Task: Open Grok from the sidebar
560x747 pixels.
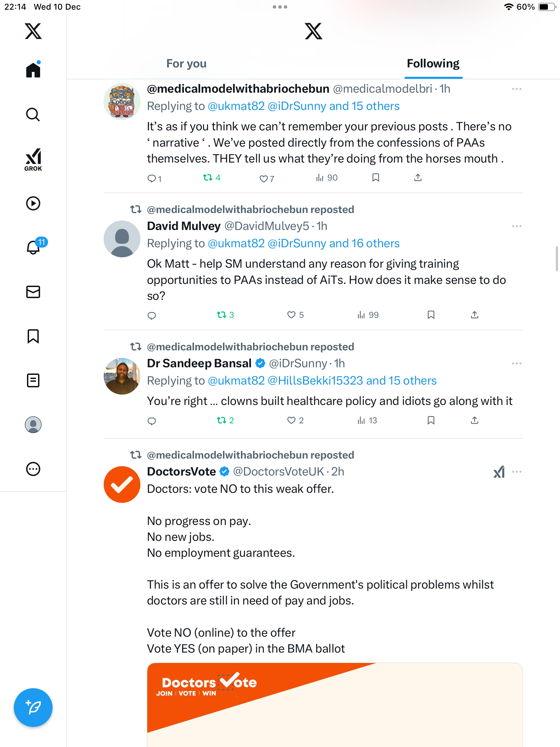Action: (33, 160)
